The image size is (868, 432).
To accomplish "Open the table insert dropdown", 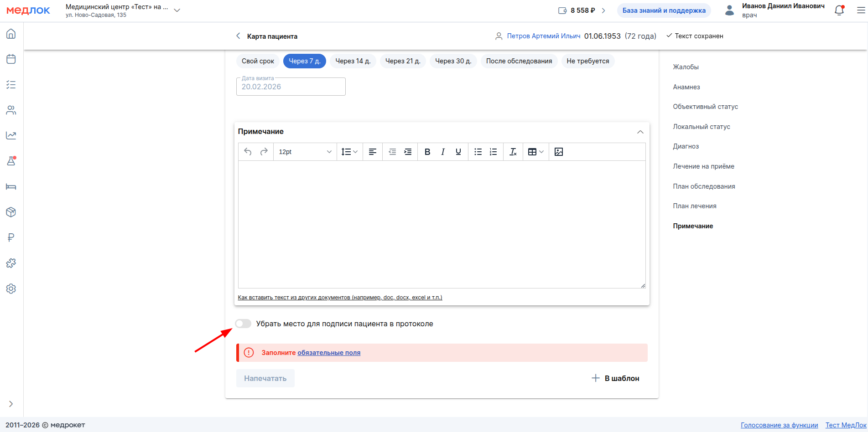I will coord(535,152).
